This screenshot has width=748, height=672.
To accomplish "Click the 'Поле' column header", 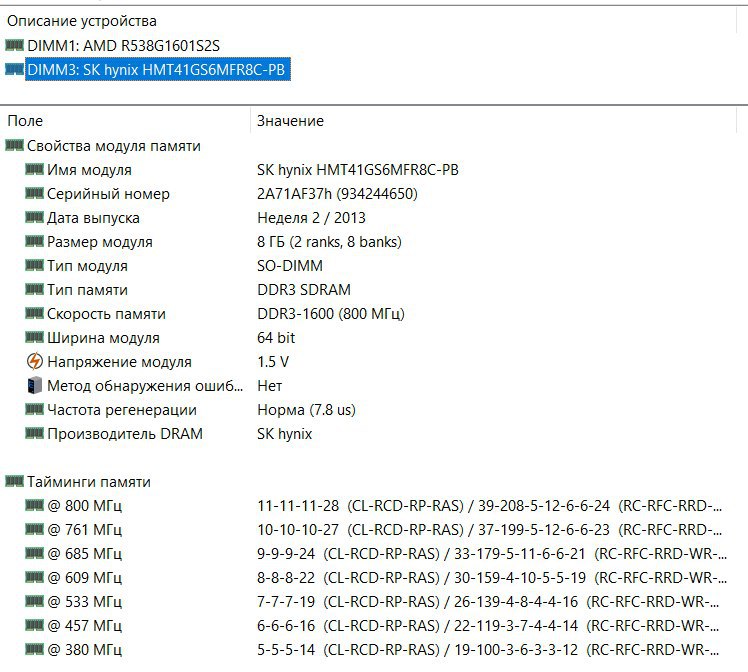I will [x=25, y=121].
